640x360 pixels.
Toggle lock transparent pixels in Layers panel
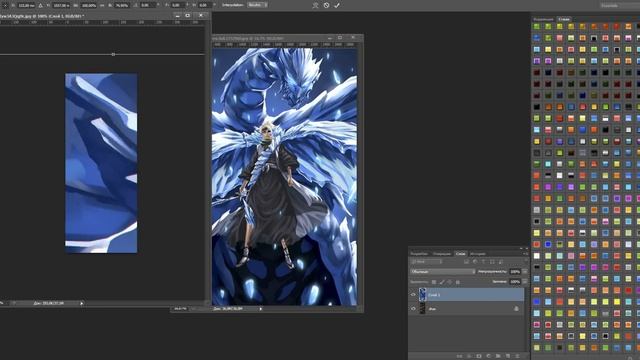(x=433, y=282)
